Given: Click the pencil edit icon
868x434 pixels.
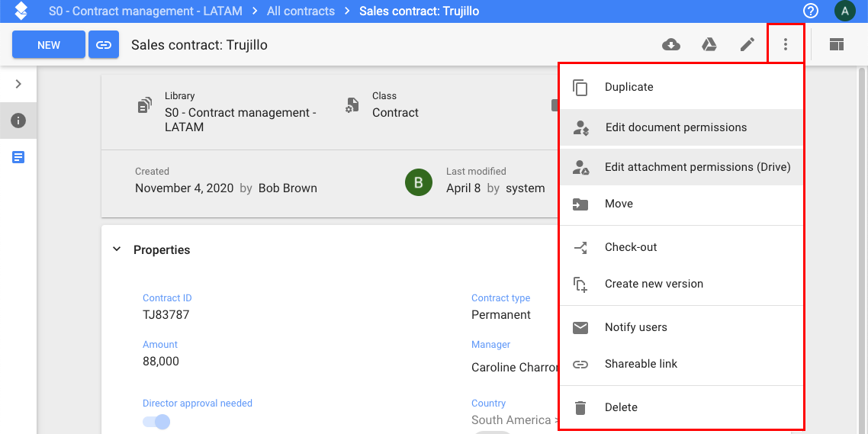Looking at the screenshot, I should tap(747, 45).
